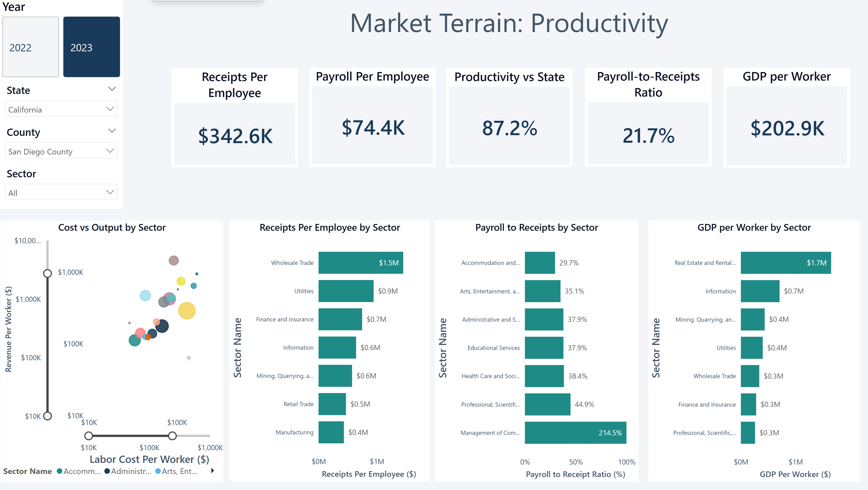Select the Information $0.6M receipts bar
Screen dimensions: 868x490
337,348
